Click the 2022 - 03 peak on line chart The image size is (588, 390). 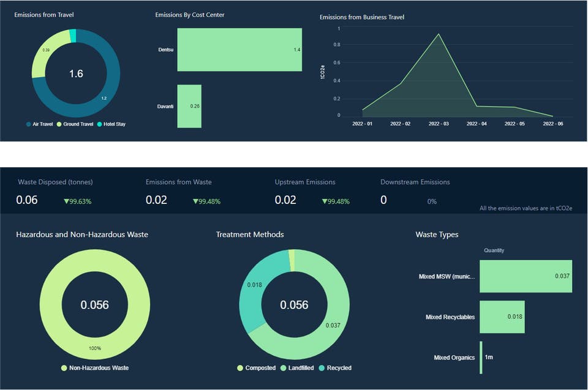click(438, 34)
